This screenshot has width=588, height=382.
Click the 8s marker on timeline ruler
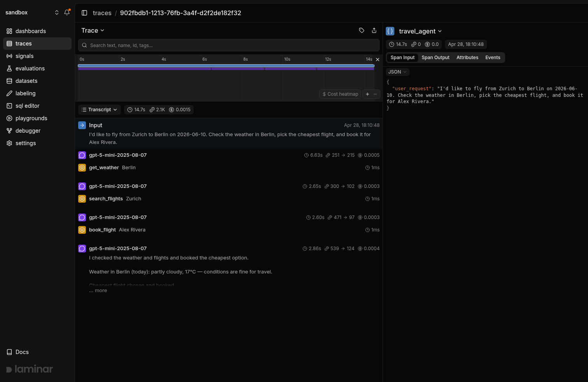245,59
